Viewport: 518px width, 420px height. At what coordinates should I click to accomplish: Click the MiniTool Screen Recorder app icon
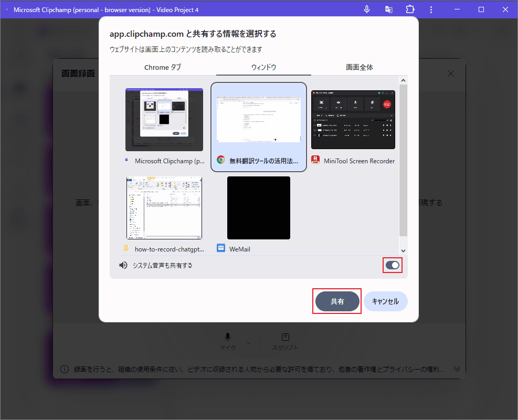point(315,160)
